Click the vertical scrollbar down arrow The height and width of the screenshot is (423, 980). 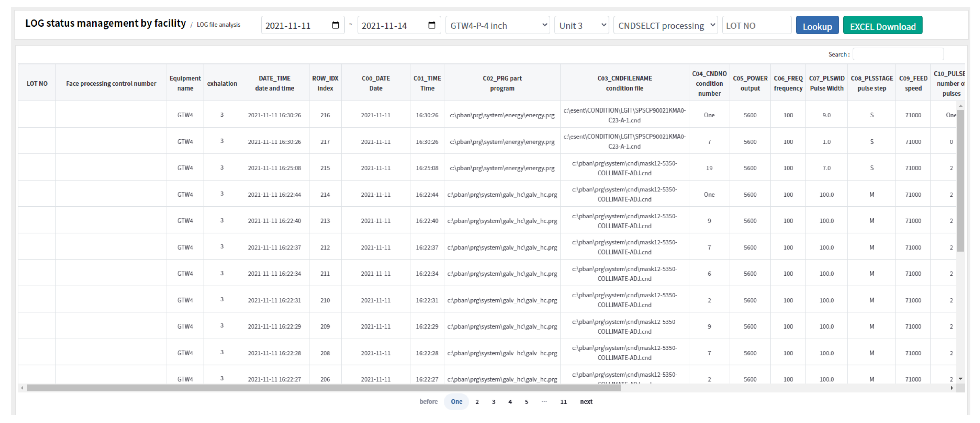960,379
